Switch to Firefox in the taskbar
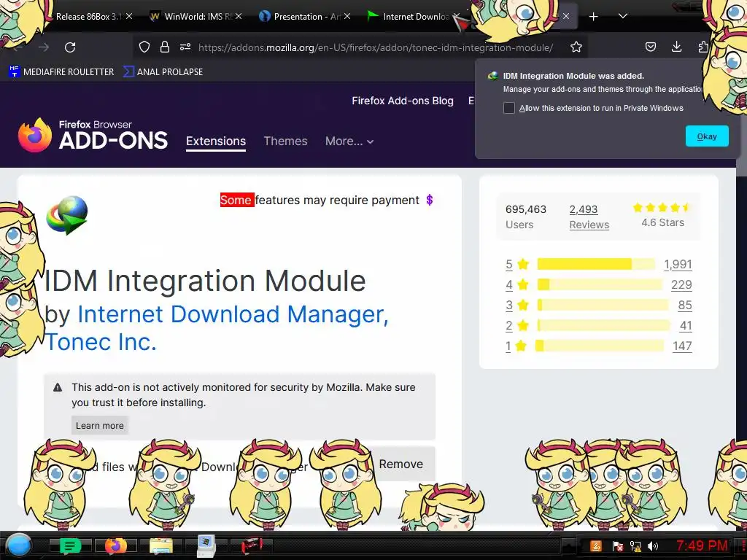The image size is (747, 560). point(116,546)
